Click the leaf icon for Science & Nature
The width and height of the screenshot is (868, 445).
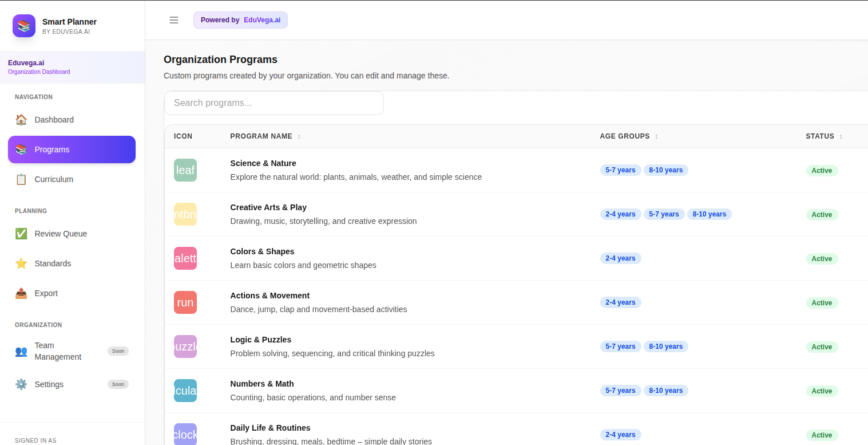point(185,170)
